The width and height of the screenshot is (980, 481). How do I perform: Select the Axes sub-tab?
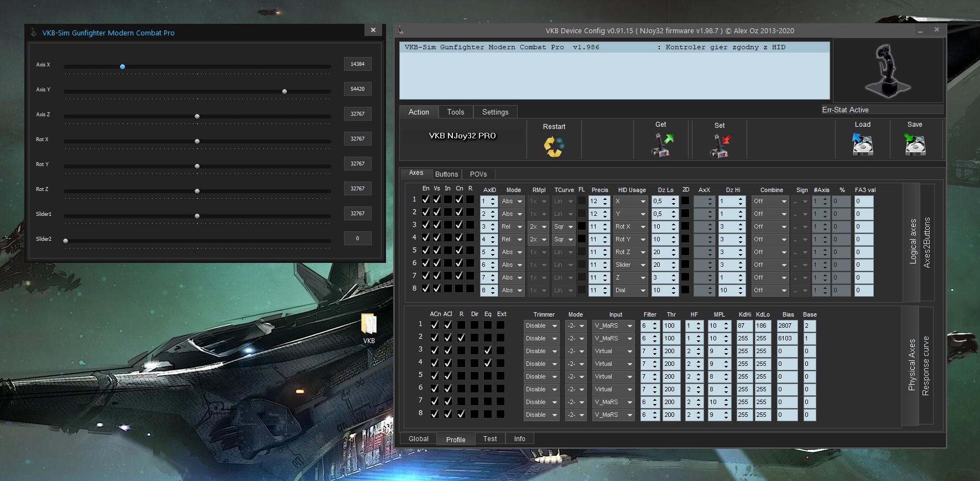pyautogui.click(x=416, y=173)
